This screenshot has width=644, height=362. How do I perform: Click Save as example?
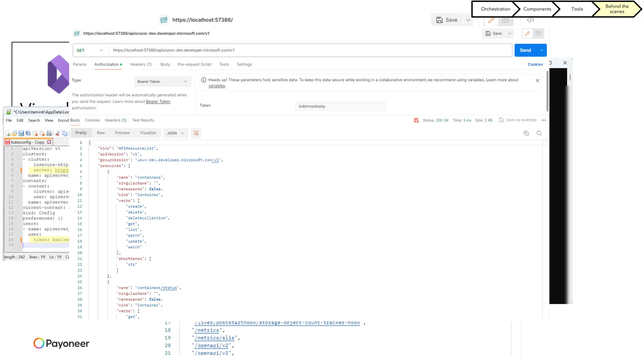point(518,120)
